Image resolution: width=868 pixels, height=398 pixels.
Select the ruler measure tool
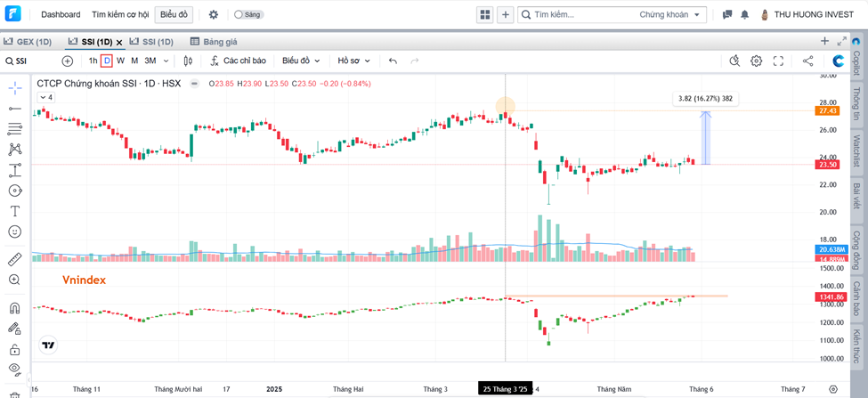point(15,258)
